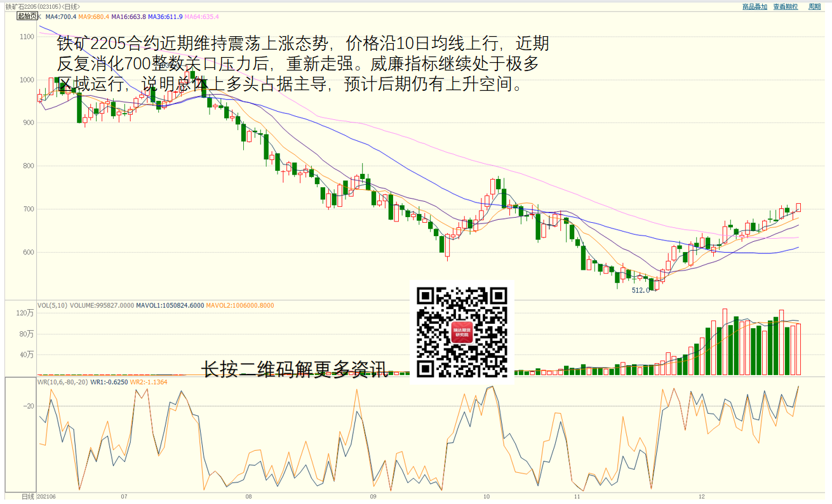
Task: Click the 起始页 button
Action: click(27, 16)
